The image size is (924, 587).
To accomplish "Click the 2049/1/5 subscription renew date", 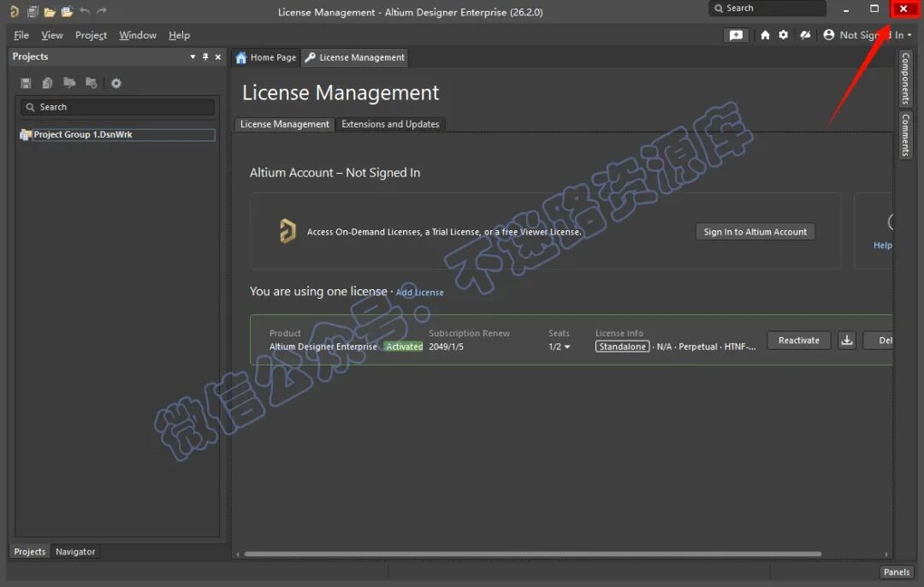I will pos(446,347).
